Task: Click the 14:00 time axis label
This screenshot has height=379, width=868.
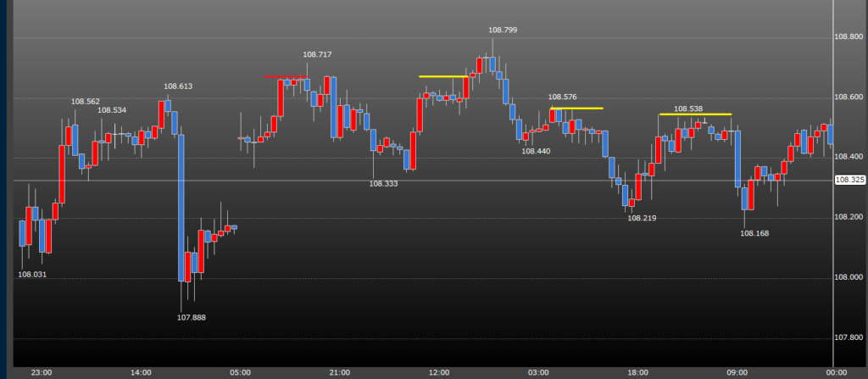Action: (141, 372)
